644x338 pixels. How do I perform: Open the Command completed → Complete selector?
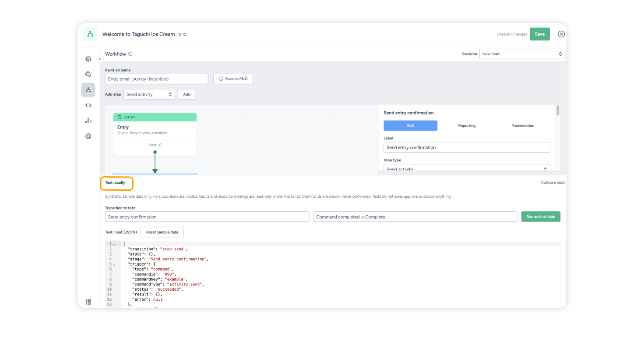click(x=415, y=217)
